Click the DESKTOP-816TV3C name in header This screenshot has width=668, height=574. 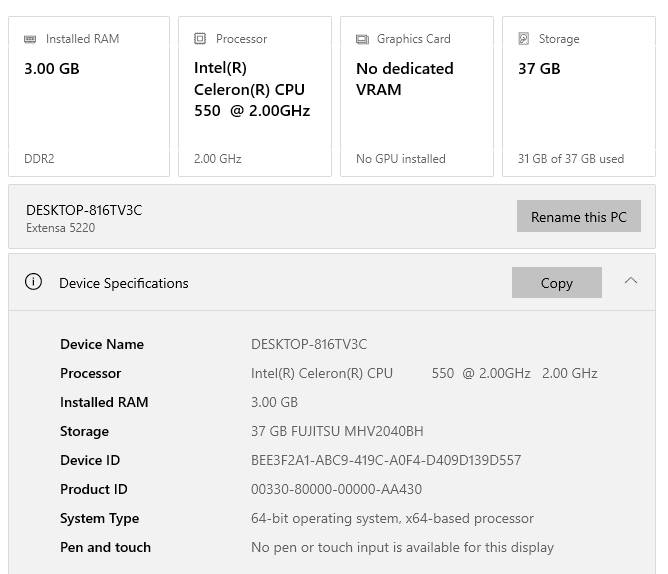pos(84,210)
